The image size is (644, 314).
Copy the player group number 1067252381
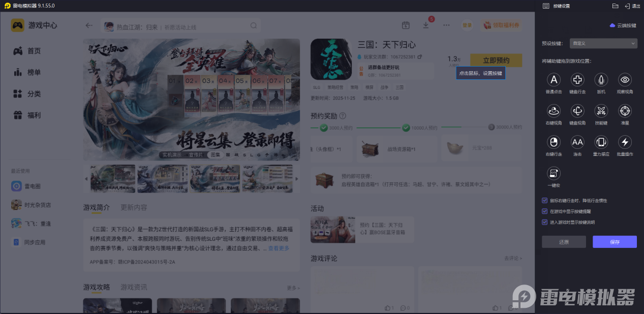420,57
